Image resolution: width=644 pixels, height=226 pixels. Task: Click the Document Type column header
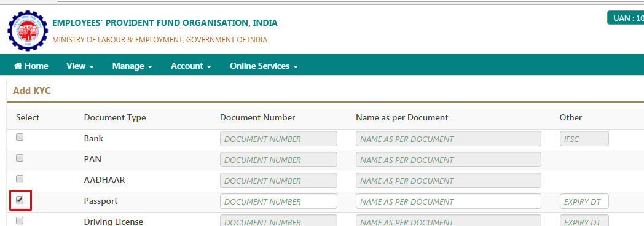coord(115,118)
